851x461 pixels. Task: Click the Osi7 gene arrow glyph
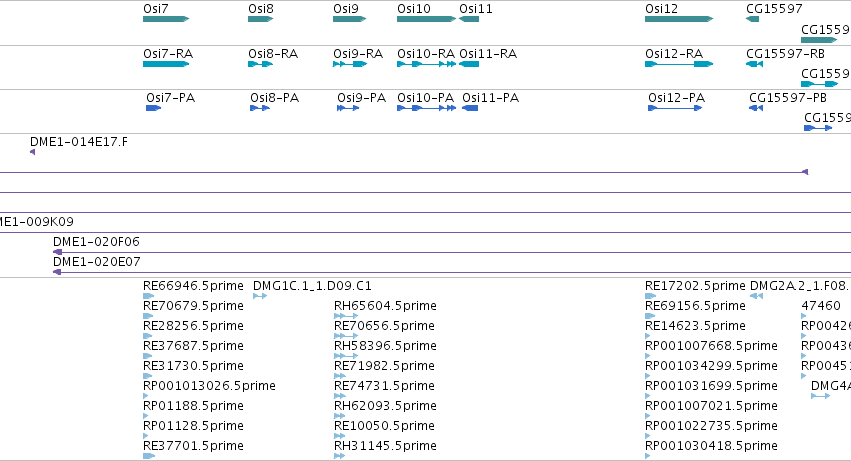tap(166, 19)
